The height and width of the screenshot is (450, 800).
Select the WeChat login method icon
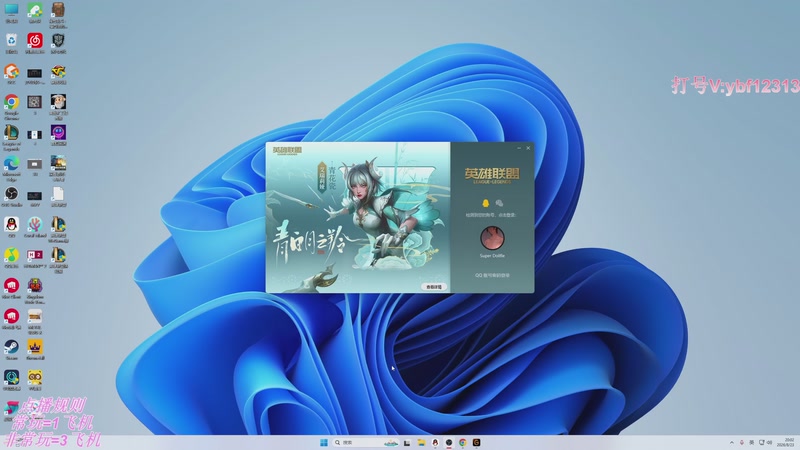point(499,203)
